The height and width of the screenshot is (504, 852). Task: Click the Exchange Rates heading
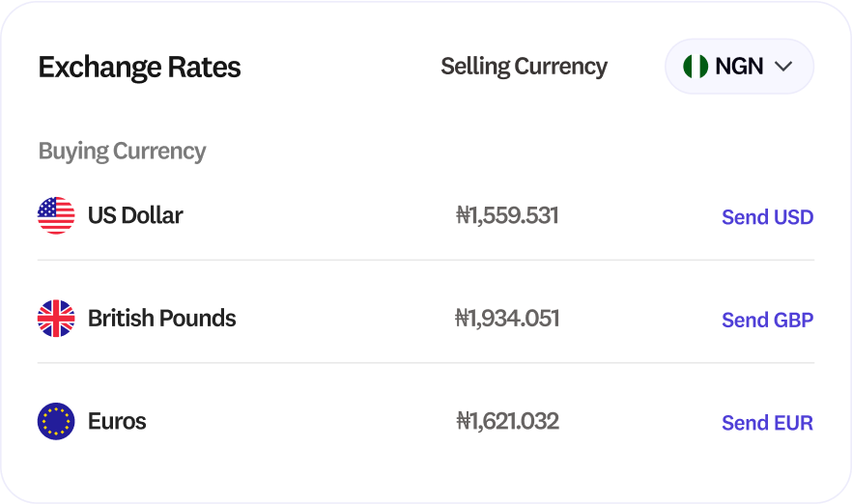pos(139,68)
